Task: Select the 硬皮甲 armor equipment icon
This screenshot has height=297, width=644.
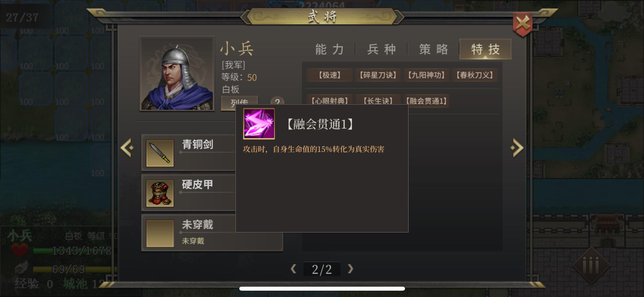Action: point(160,193)
